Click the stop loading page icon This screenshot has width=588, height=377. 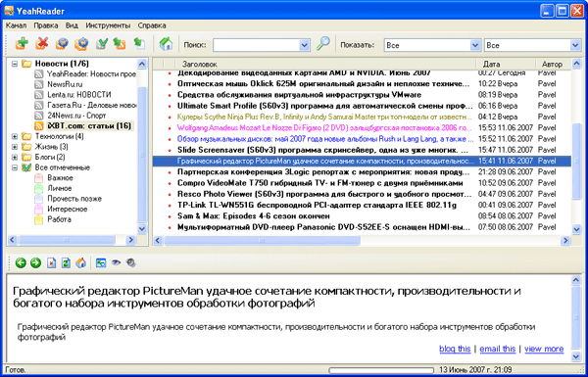coord(51,263)
